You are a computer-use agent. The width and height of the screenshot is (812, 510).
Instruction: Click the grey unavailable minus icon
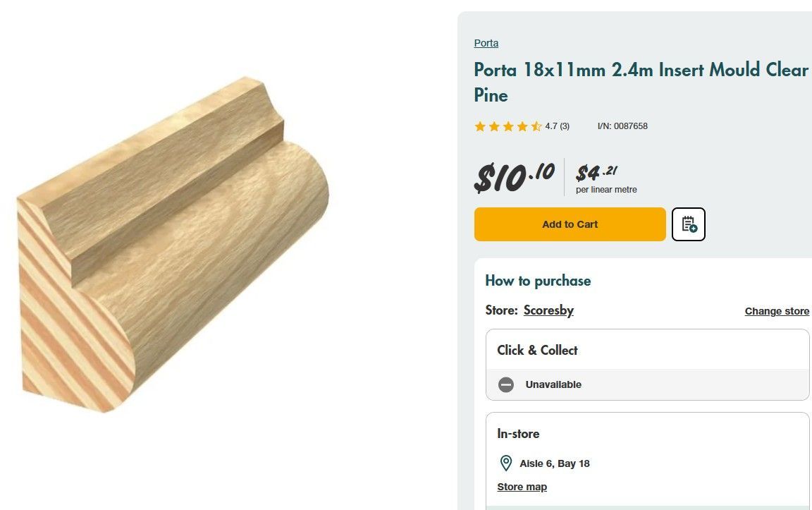[x=506, y=384]
